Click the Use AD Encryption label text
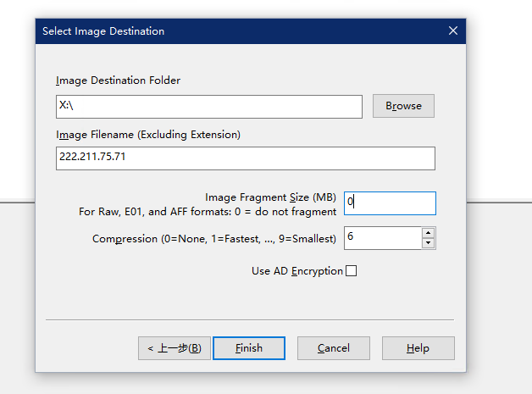532x394 pixels. click(x=296, y=271)
